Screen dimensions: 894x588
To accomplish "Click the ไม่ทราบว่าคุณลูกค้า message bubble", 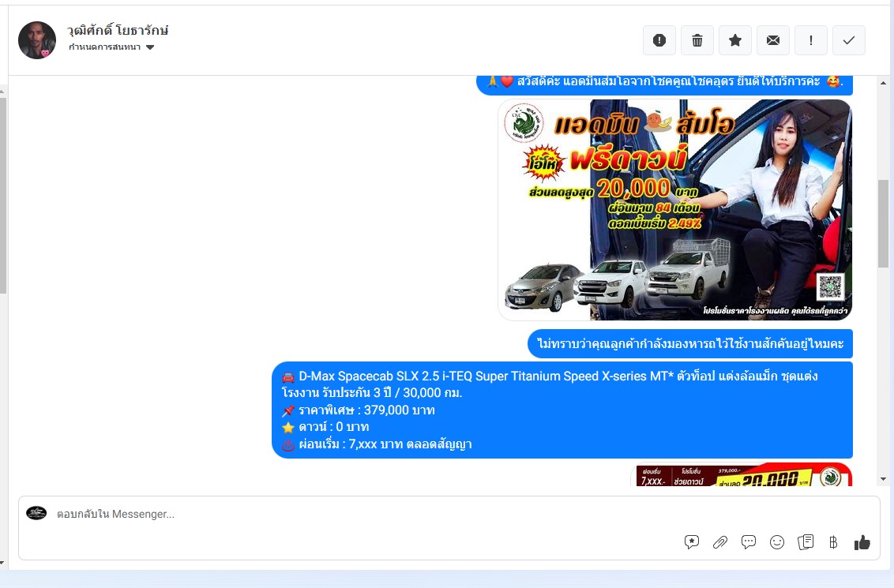I will tap(690, 343).
